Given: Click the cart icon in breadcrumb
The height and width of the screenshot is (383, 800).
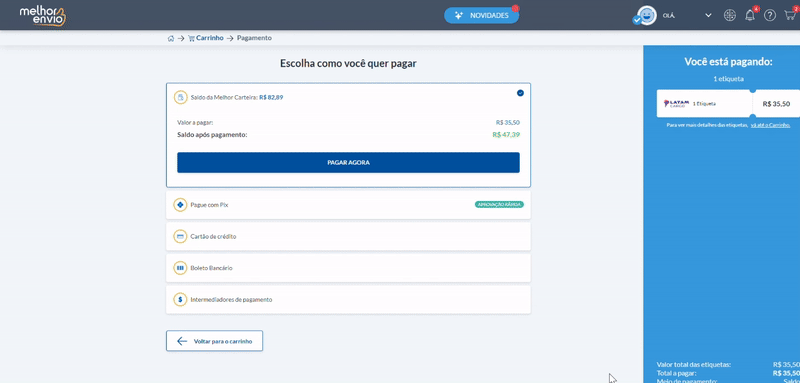Looking at the screenshot, I should tap(191, 38).
